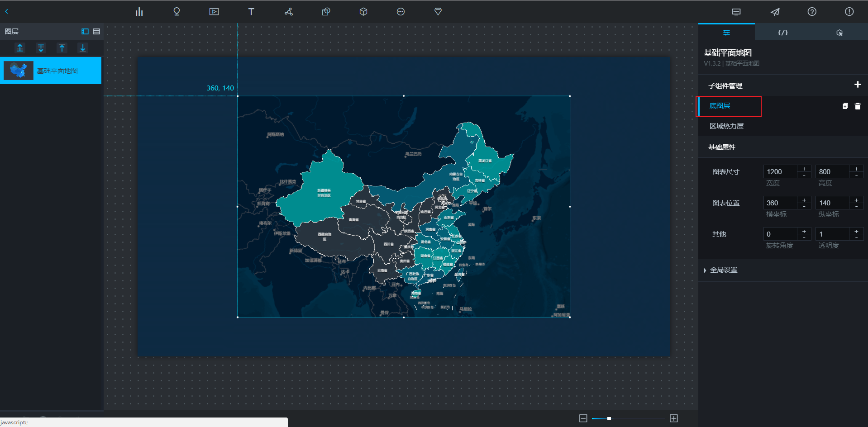This screenshot has height=427, width=868.
Task: Switch layers panel to list view
Action: coord(96,32)
